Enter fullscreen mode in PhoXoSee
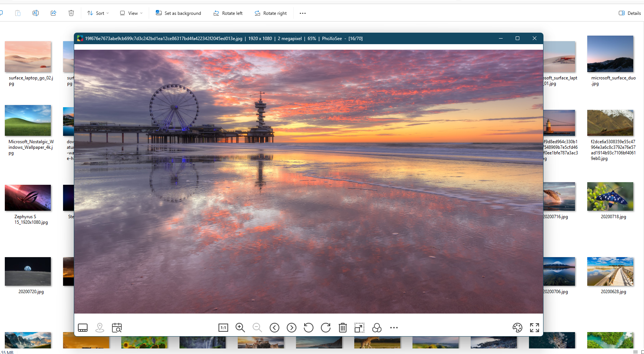Image resolution: width=644 pixels, height=354 pixels. (534, 328)
